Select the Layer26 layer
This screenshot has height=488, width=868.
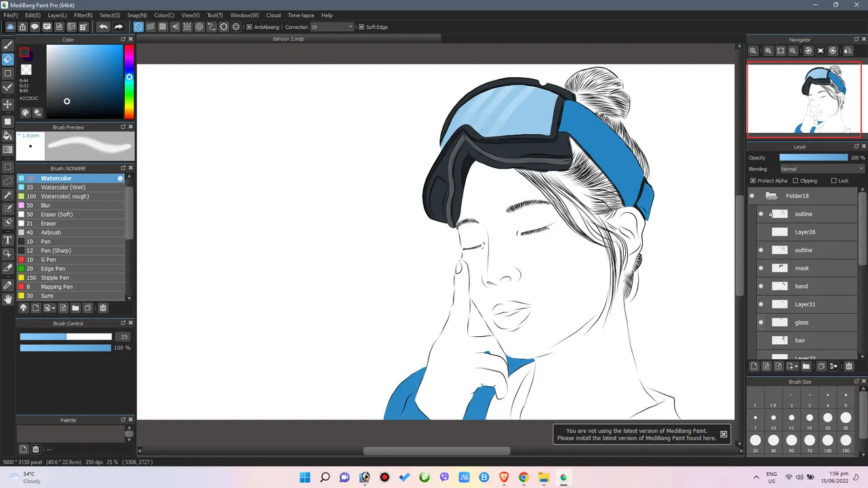(x=807, y=232)
